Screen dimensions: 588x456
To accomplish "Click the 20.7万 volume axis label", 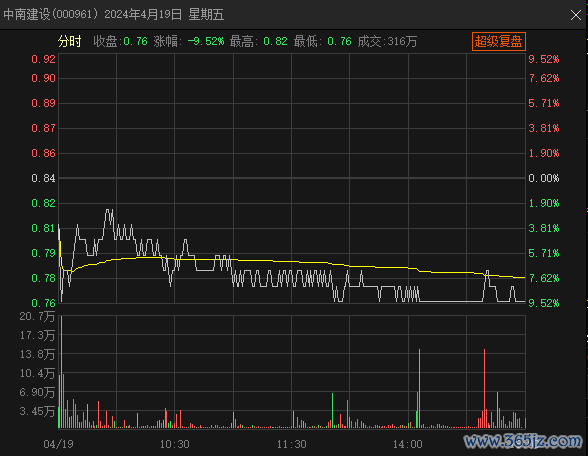I will [x=37, y=316].
